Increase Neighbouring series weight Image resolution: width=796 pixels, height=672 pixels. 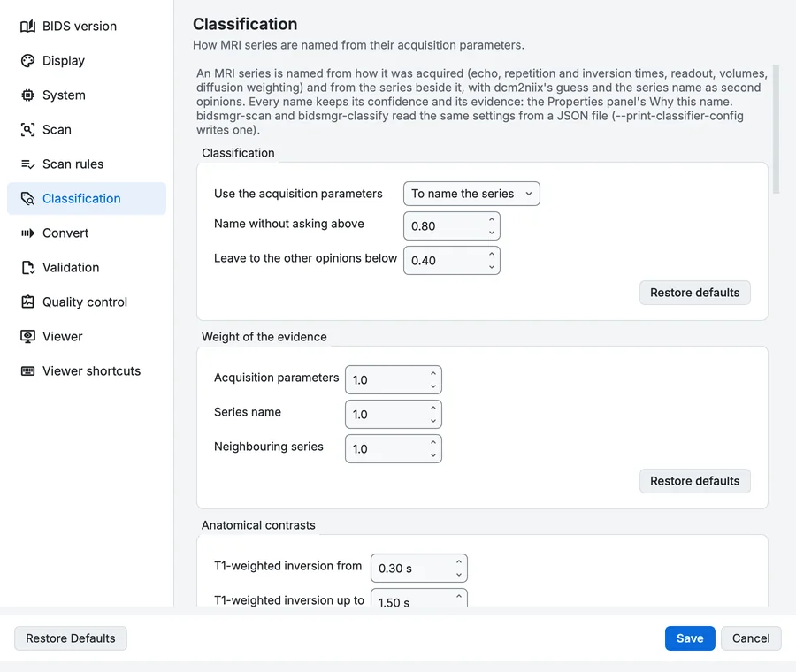[x=433, y=443]
